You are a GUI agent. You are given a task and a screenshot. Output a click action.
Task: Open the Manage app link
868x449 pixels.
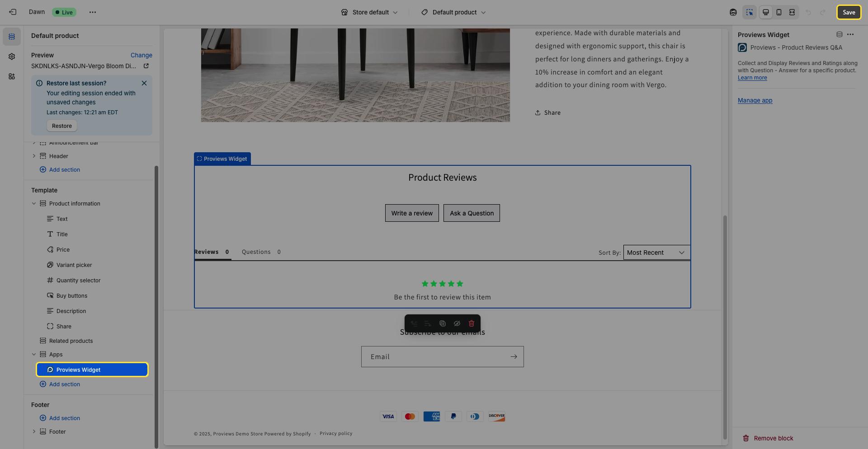pos(755,100)
